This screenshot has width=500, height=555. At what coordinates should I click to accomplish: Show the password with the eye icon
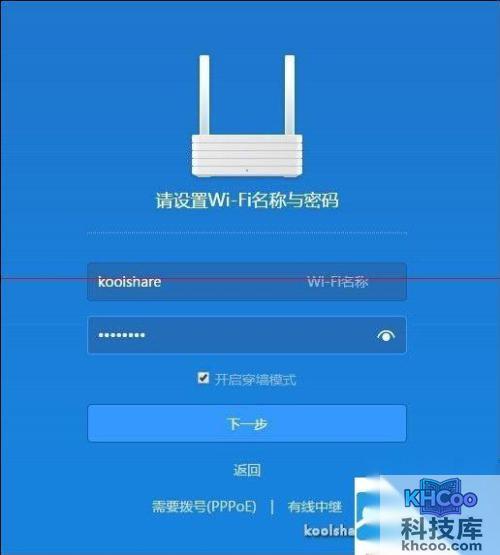point(386,336)
